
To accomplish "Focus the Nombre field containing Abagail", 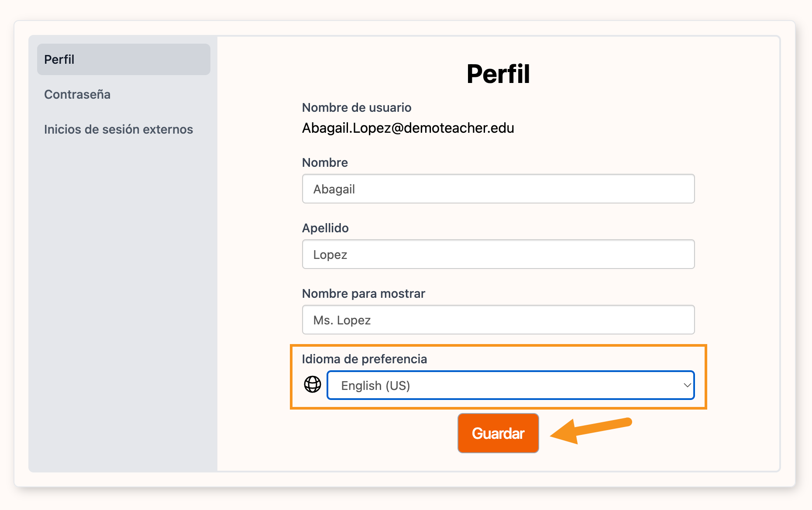I will click(x=498, y=189).
